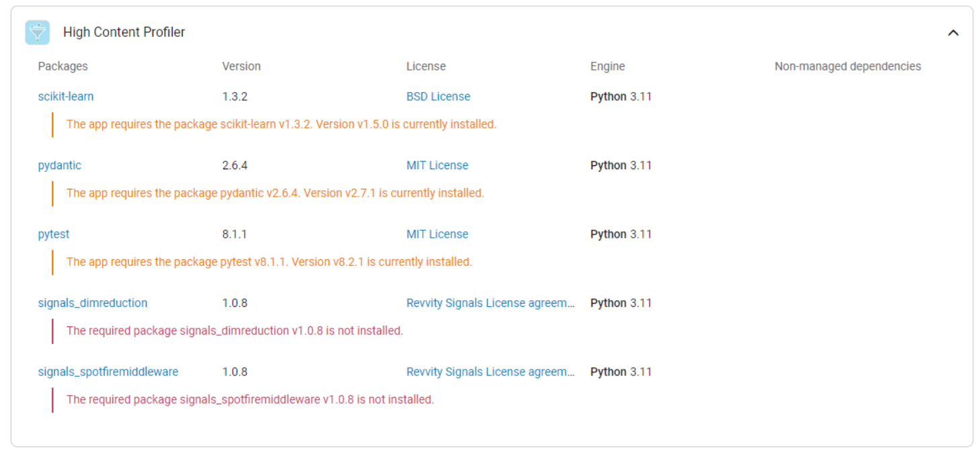980x452 pixels.
Task: Open the signals_dimreduction package link
Action: tap(93, 303)
